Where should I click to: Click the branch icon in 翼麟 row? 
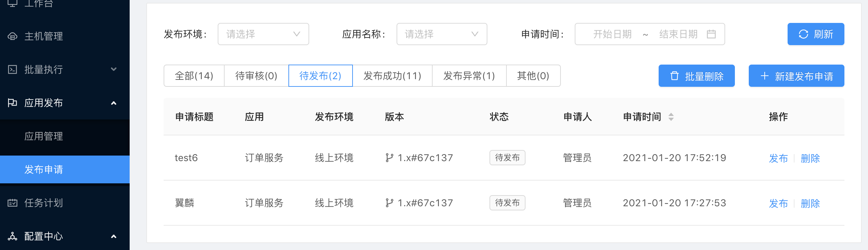[389, 203]
